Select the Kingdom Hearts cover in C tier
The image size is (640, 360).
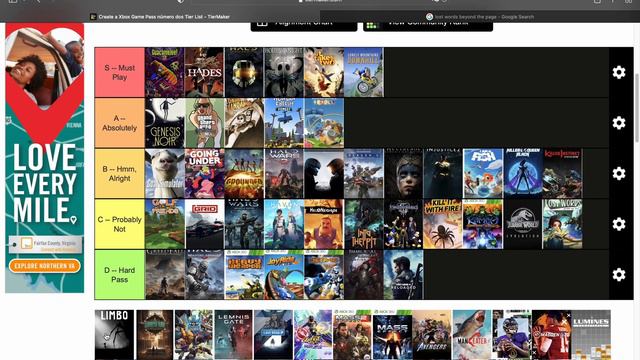point(403,224)
